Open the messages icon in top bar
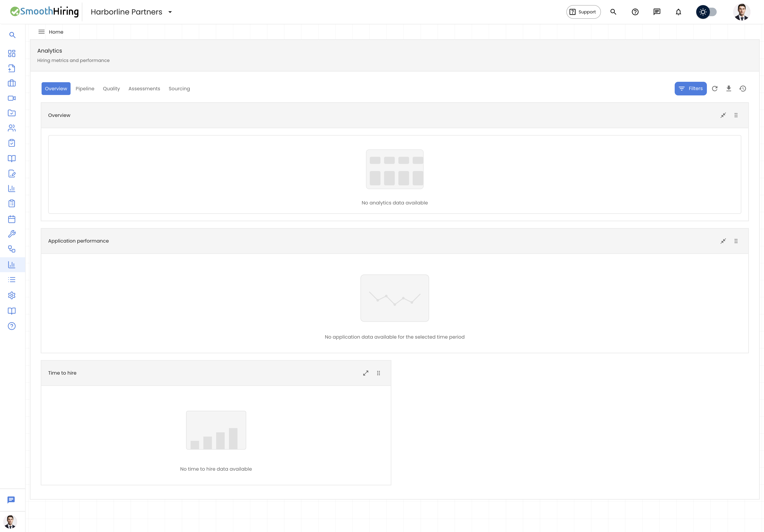This screenshot has height=532, width=764. click(657, 12)
